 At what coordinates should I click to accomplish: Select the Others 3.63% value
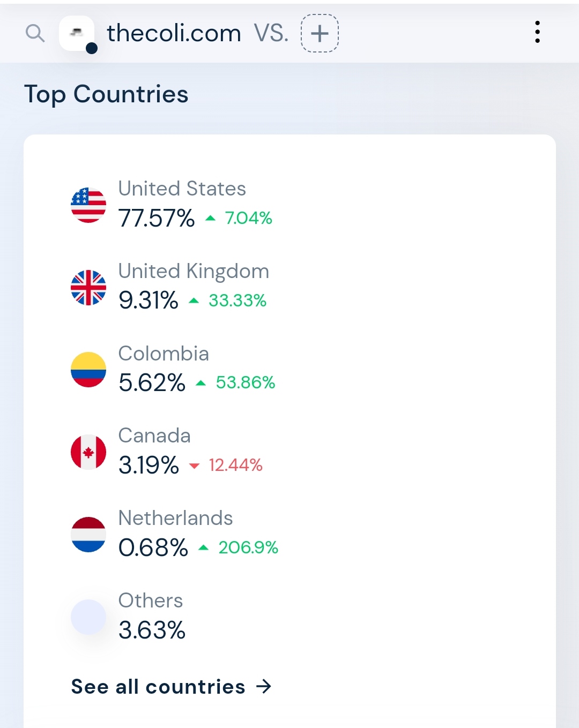152,630
